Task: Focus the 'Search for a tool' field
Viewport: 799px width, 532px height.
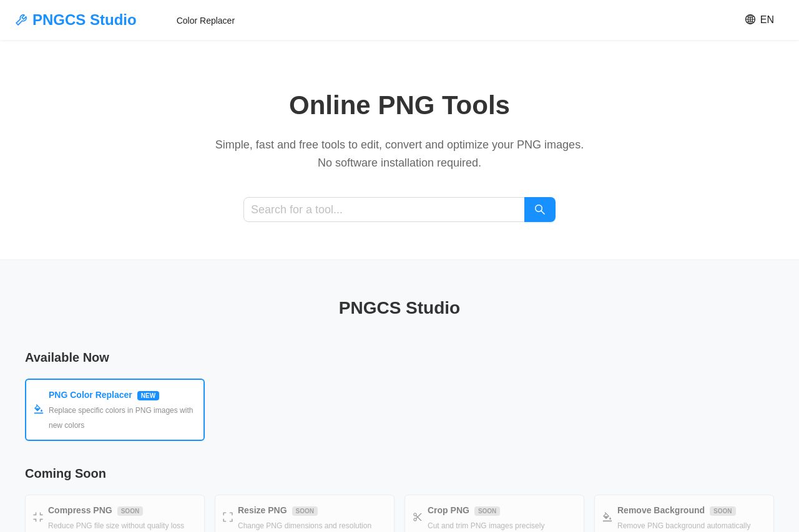Action: [384, 210]
